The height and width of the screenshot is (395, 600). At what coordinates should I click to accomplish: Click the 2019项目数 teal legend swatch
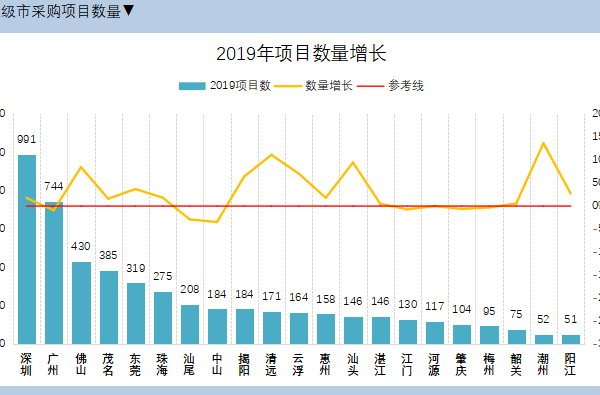pyautogui.click(x=192, y=86)
